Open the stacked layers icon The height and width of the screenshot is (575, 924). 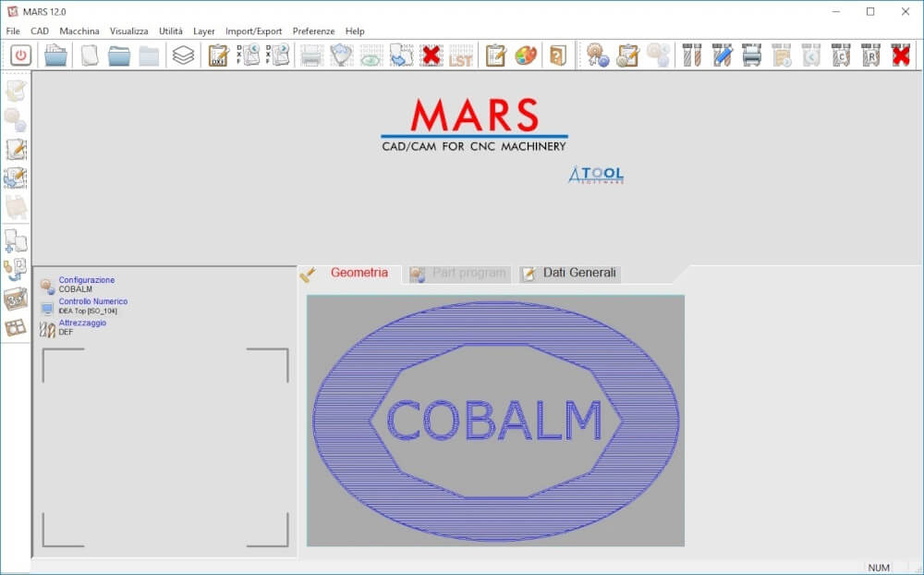(x=183, y=55)
